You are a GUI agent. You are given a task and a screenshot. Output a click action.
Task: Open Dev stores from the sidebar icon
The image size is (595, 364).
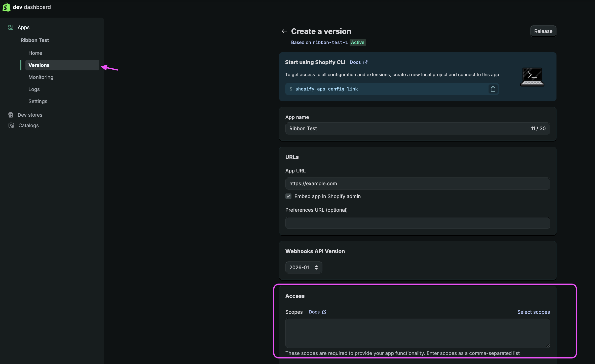pyautogui.click(x=11, y=115)
